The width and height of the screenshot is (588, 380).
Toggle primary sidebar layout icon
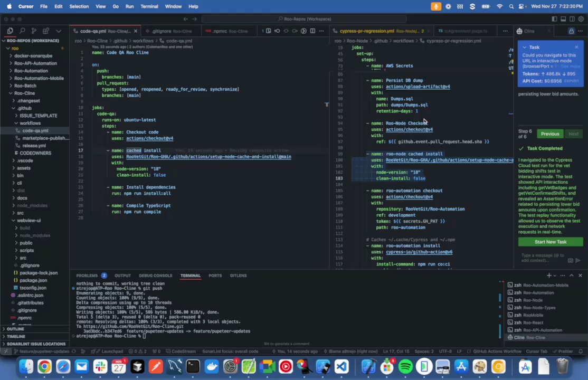tap(554, 19)
